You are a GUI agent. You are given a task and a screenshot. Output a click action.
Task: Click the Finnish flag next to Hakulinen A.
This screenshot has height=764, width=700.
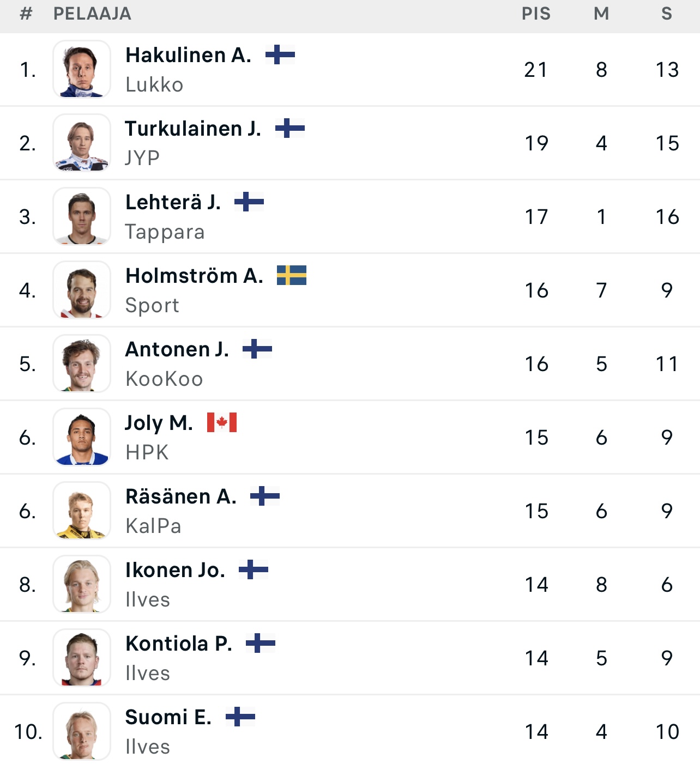[x=280, y=54]
